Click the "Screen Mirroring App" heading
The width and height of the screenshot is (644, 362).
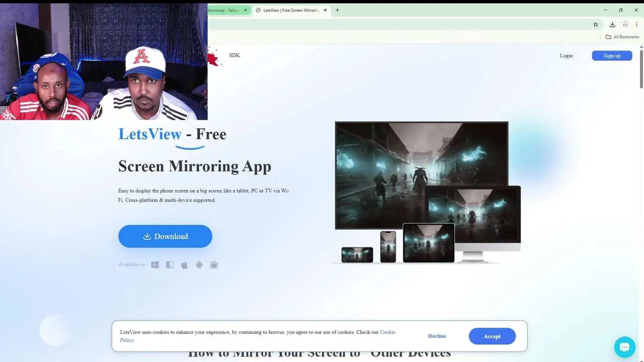(x=195, y=166)
